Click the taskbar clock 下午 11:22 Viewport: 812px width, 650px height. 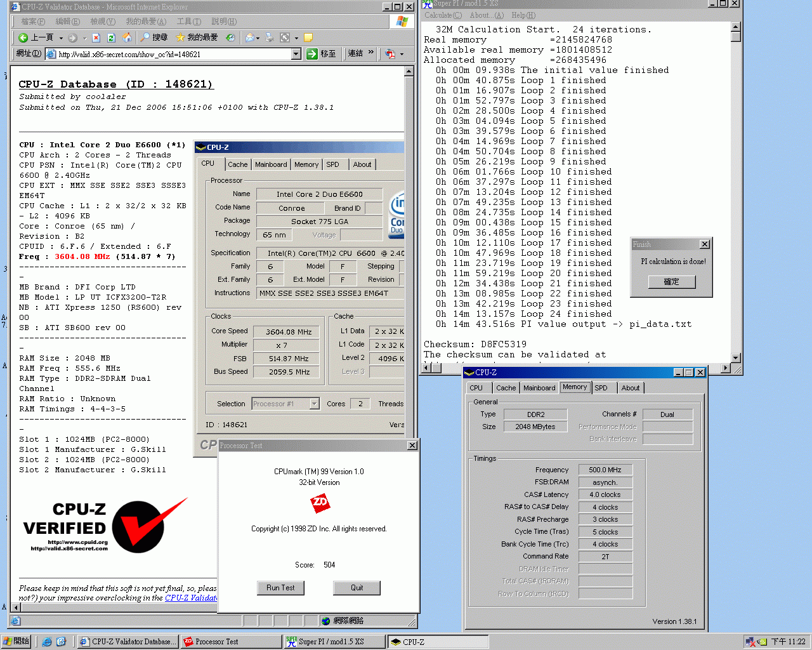(x=788, y=642)
